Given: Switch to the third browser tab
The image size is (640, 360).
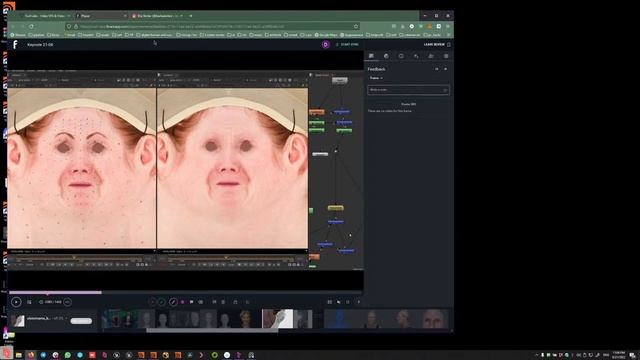Looking at the screenshot, I should click(157, 16).
